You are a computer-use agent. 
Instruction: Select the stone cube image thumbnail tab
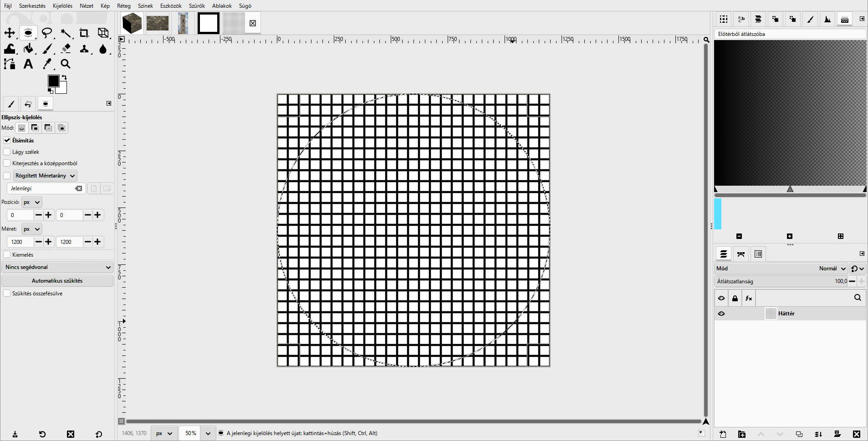(132, 23)
